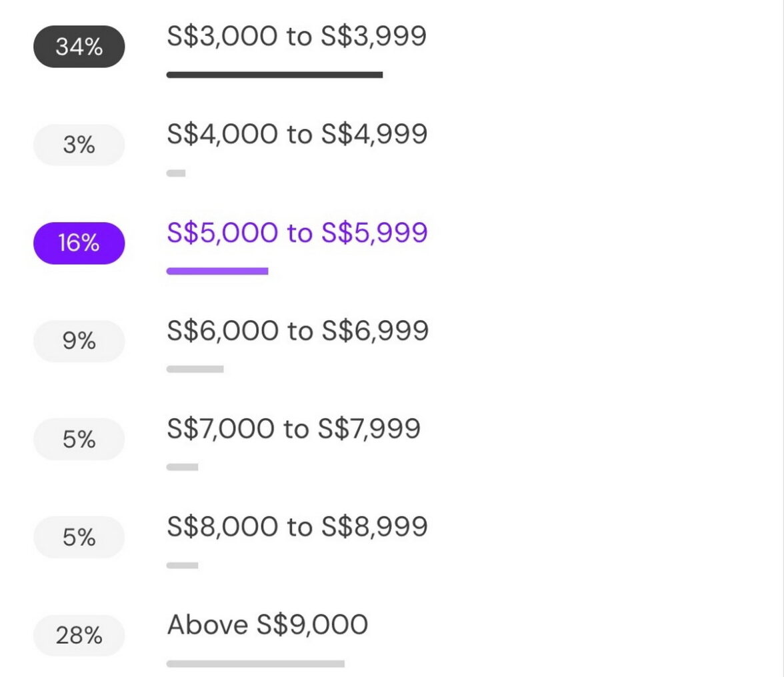Select the Above S$9,000 label
This screenshot has height=677, width=784.
pos(267,624)
